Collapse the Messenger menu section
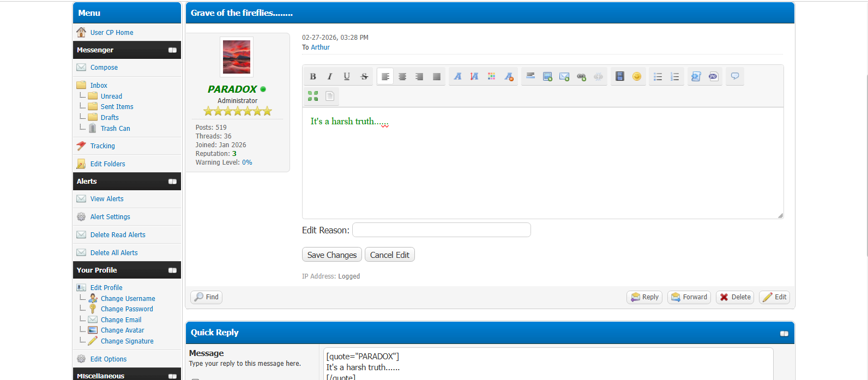 point(172,50)
